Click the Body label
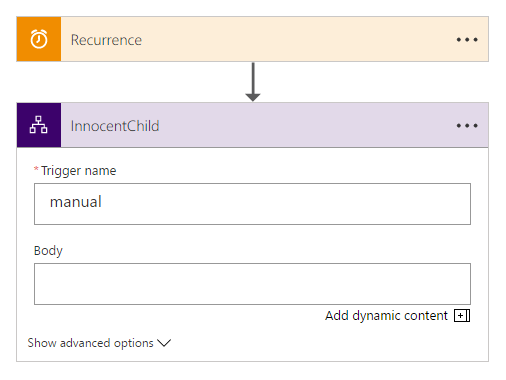Screen dimensions: 506x380 pyautogui.click(x=48, y=251)
